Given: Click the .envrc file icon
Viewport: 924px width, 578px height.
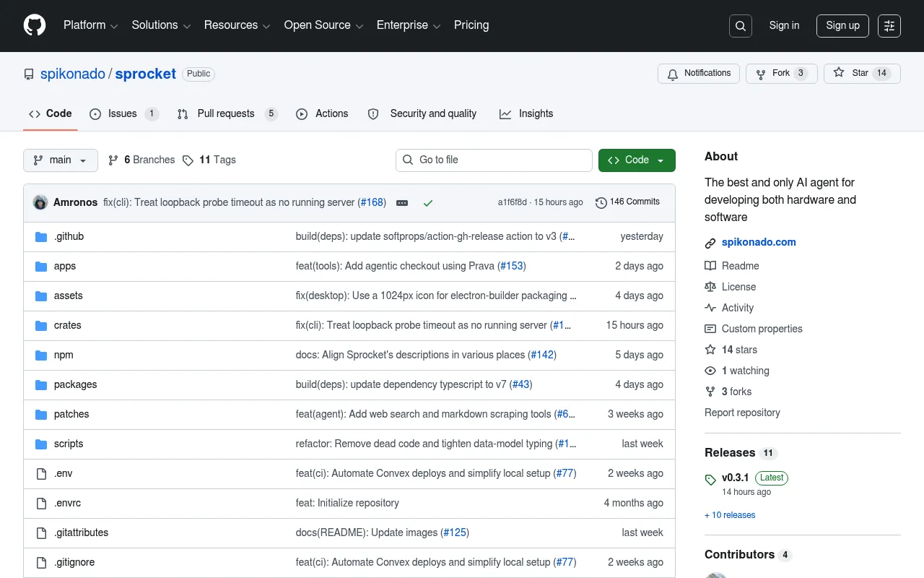Looking at the screenshot, I should [41, 504].
